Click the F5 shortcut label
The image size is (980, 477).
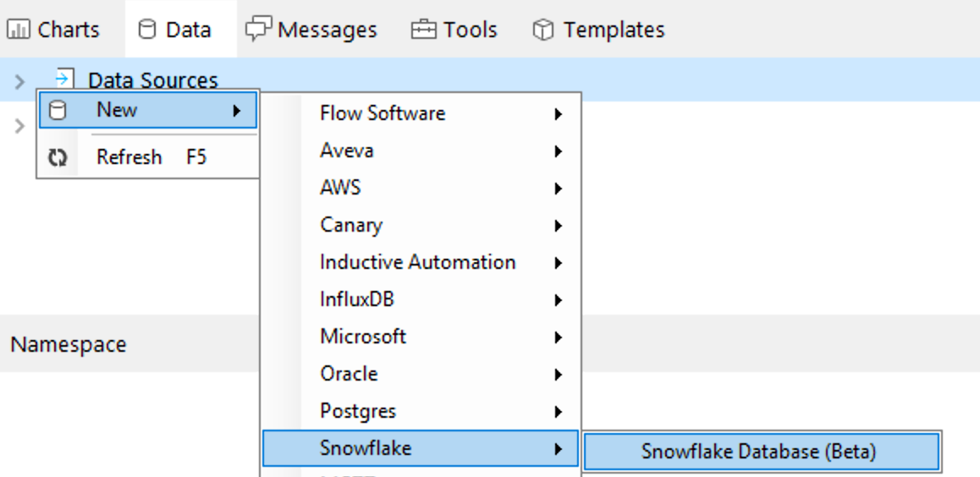(x=195, y=156)
